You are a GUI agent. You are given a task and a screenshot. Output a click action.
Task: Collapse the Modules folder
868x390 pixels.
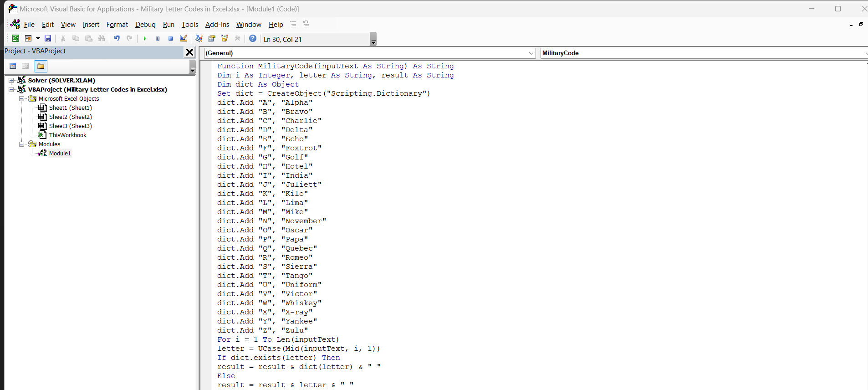pyautogui.click(x=21, y=144)
